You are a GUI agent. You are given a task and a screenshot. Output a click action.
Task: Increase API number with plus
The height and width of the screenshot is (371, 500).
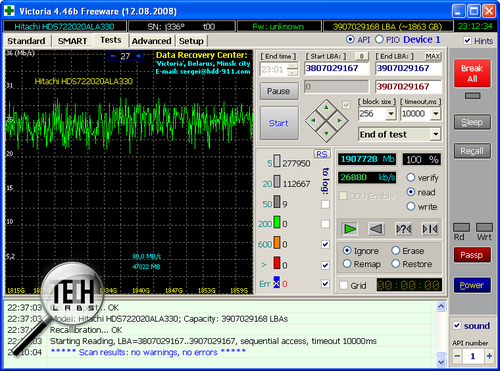489,356
